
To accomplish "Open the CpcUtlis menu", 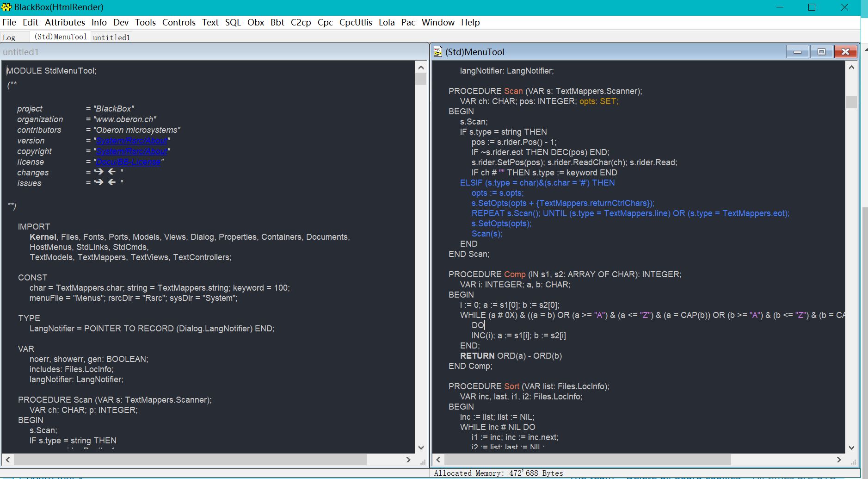I will coord(355,22).
